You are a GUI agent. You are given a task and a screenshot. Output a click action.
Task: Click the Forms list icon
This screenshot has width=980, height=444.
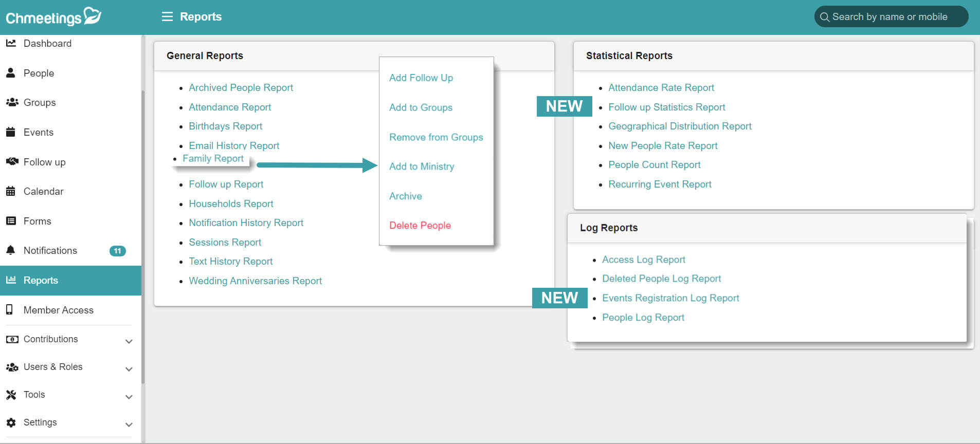11,221
